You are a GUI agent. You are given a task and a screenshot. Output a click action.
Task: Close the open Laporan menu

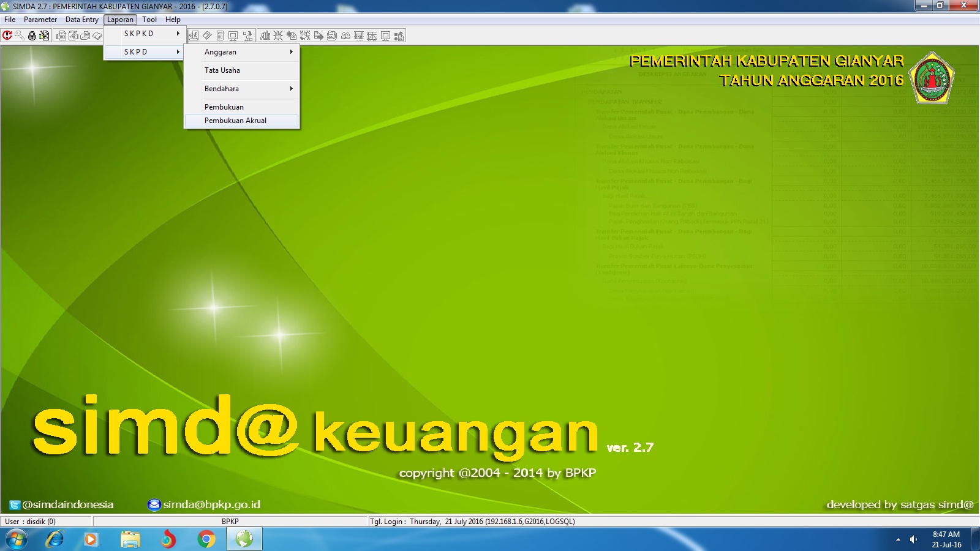tap(120, 20)
